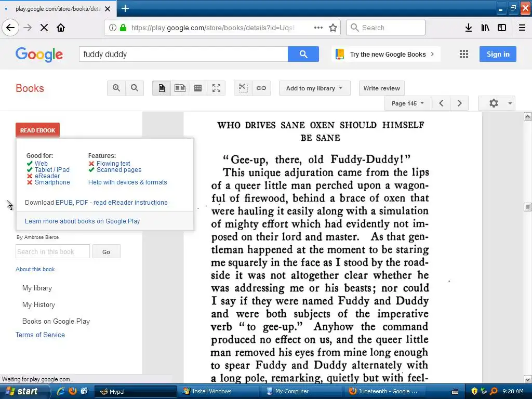This screenshot has height=399, width=532.
Task: Click the blue Google search magnifier button
Action: [x=303, y=54]
